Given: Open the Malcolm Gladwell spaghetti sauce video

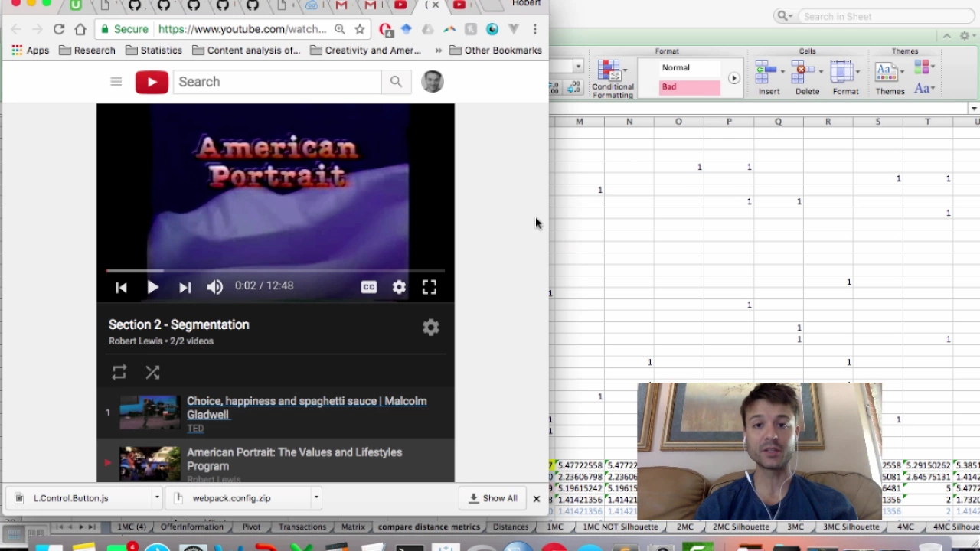Looking at the screenshot, I should (306, 408).
